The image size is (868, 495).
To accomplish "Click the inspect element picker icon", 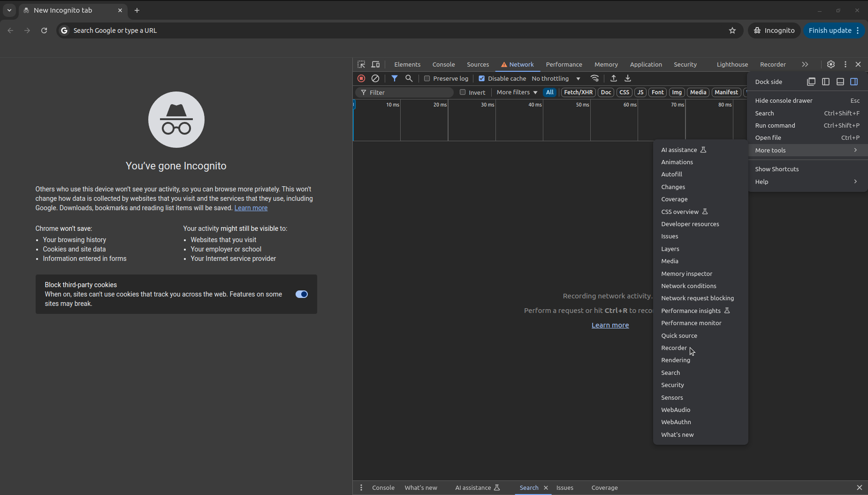I will tap(361, 64).
